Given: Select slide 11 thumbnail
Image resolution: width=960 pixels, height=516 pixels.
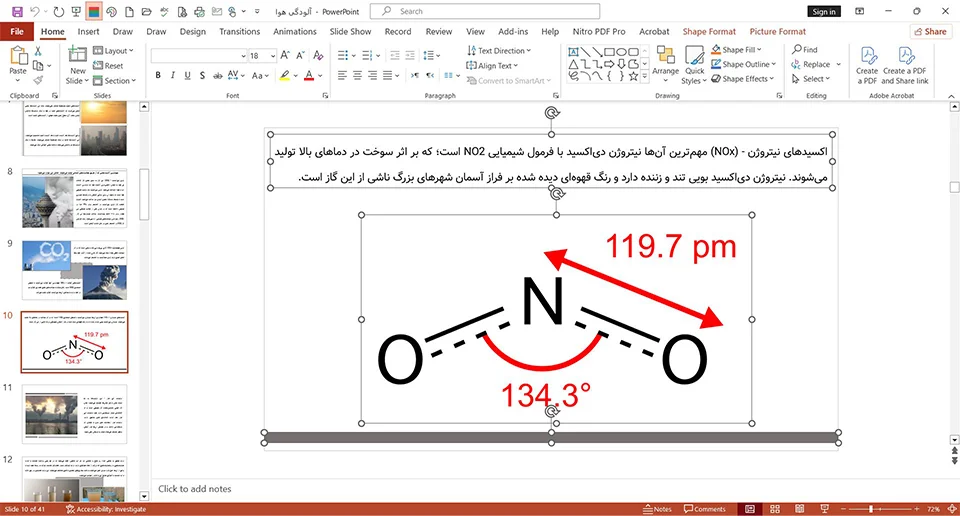Looking at the screenshot, I should (74, 414).
